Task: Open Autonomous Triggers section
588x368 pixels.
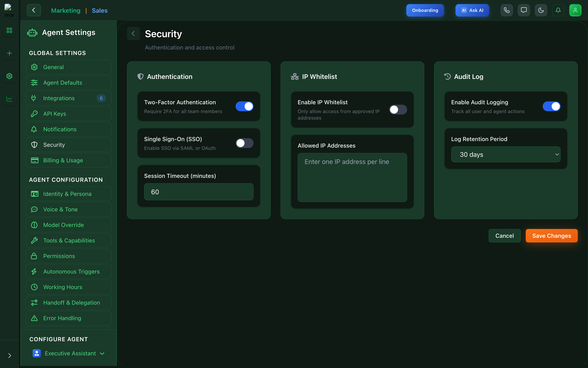Action: tap(69, 272)
